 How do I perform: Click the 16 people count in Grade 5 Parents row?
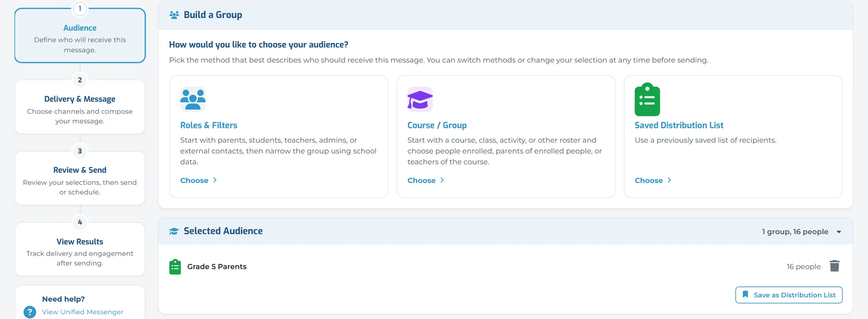[803, 267]
